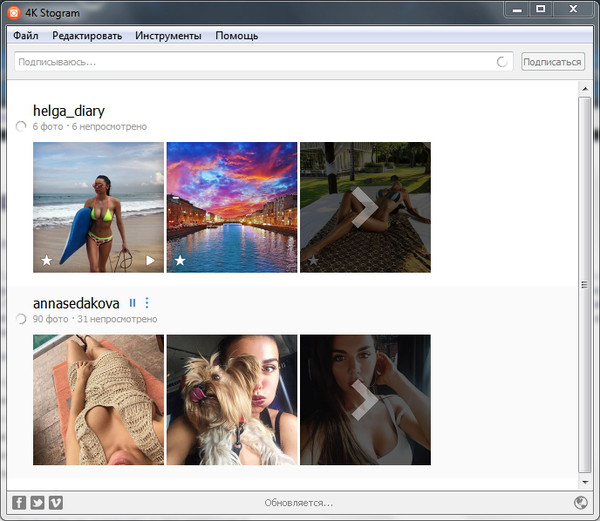Image resolution: width=600 pixels, height=521 pixels.
Task: Click the helga_diary account name
Action: 69,111
